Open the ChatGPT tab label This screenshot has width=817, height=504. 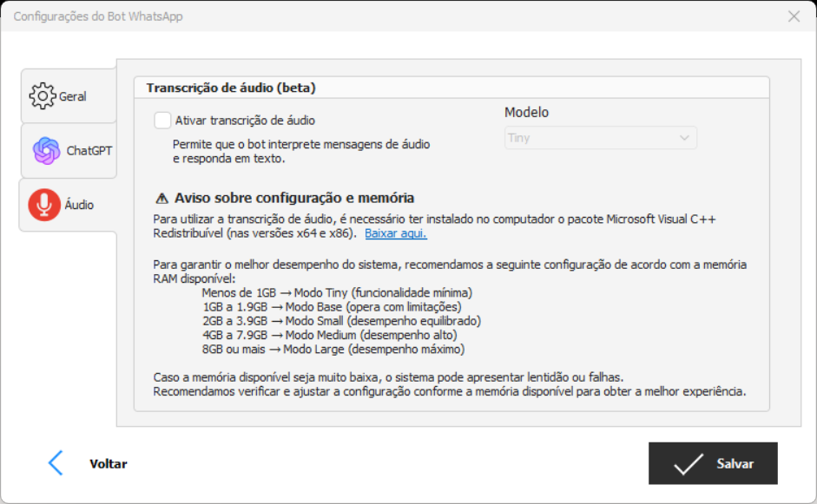89,151
